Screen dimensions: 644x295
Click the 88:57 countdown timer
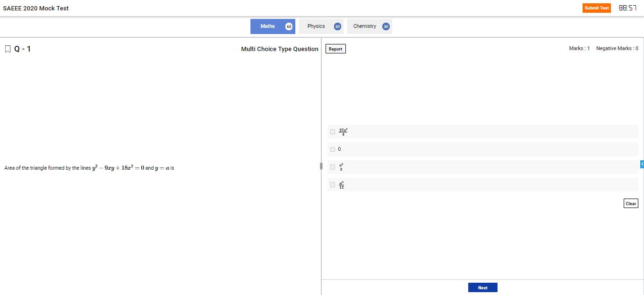tap(627, 8)
